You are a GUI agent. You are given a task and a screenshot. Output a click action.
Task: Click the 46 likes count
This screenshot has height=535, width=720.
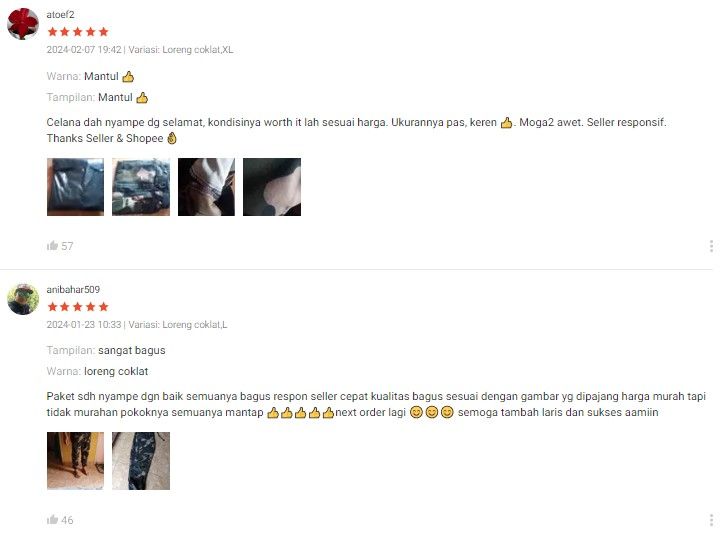pyautogui.click(x=67, y=520)
